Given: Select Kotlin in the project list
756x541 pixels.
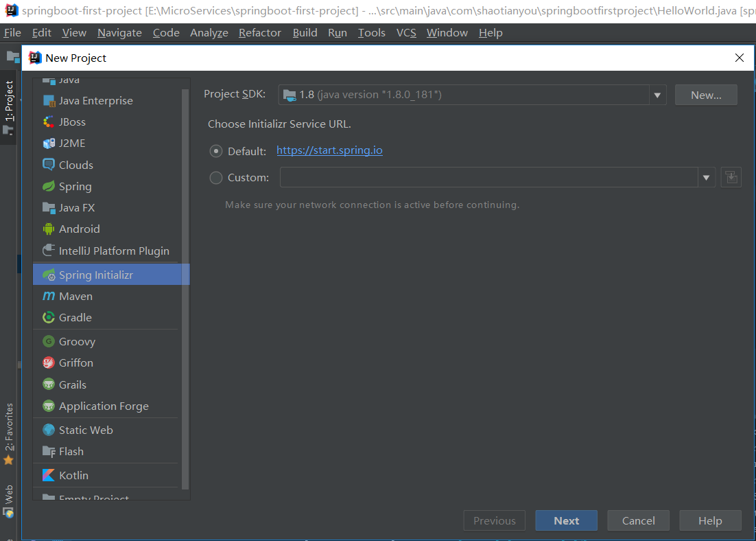Looking at the screenshot, I should pyautogui.click(x=107, y=475).
